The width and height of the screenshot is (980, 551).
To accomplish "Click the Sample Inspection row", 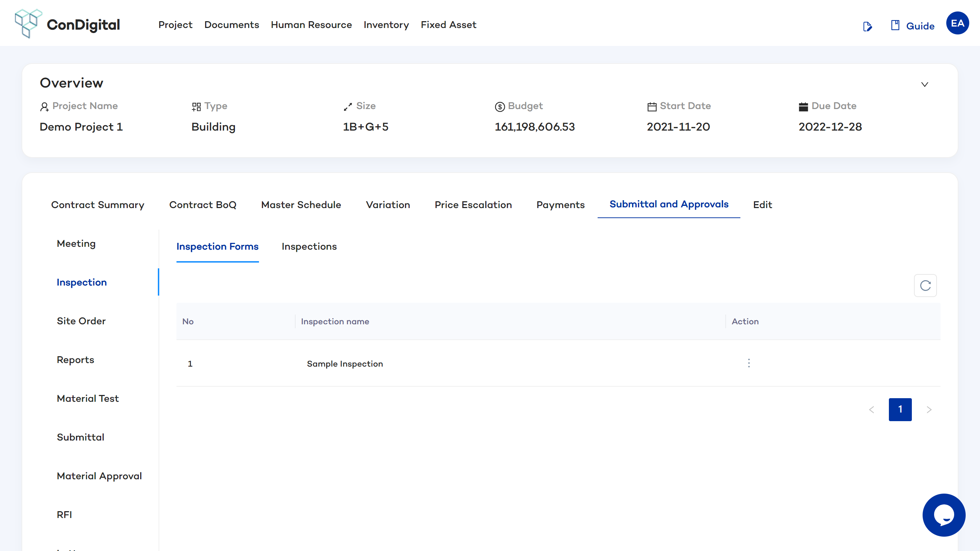I will [x=345, y=364].
